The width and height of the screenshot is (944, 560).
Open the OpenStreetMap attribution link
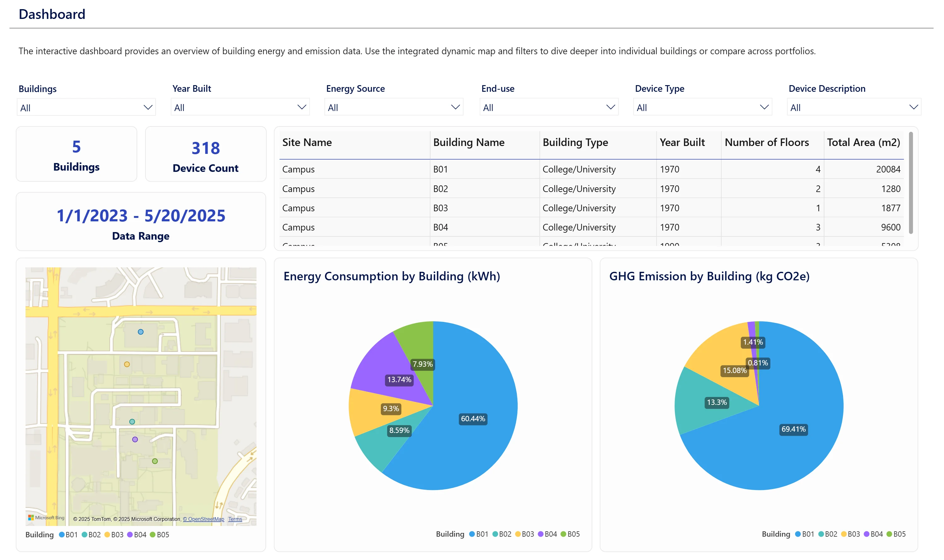(204, 519)
